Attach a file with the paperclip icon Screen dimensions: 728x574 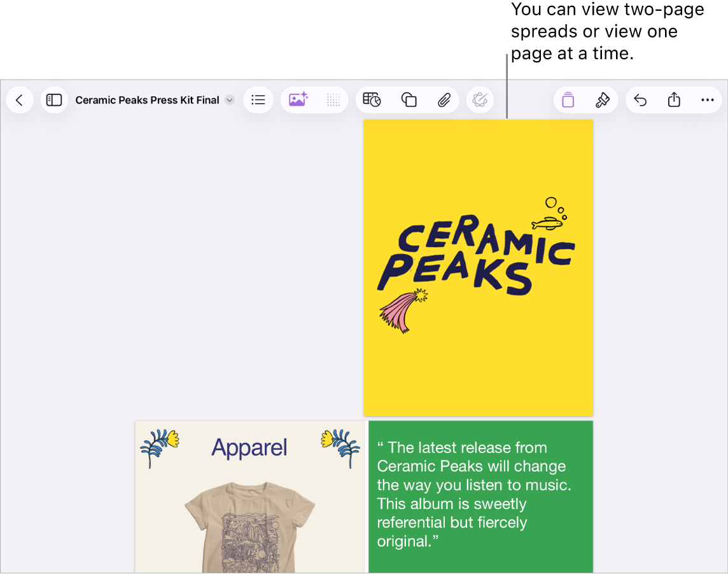click(x=444, y=100)
